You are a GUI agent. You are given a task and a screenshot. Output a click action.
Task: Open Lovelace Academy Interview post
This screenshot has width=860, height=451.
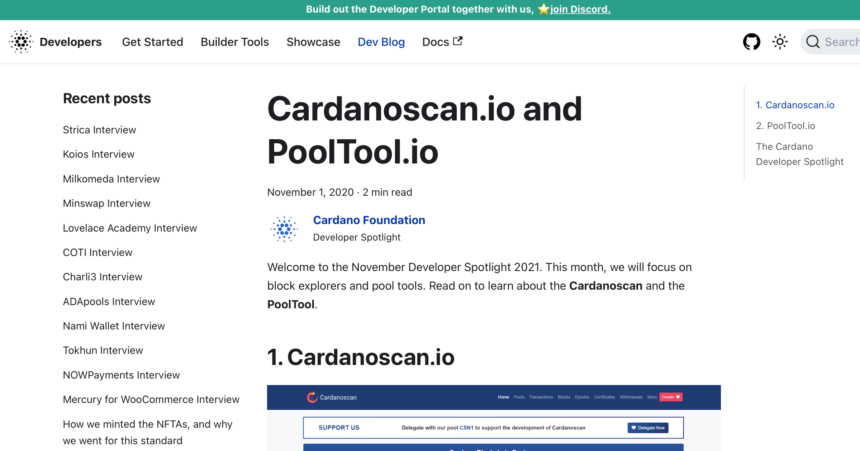129,228
